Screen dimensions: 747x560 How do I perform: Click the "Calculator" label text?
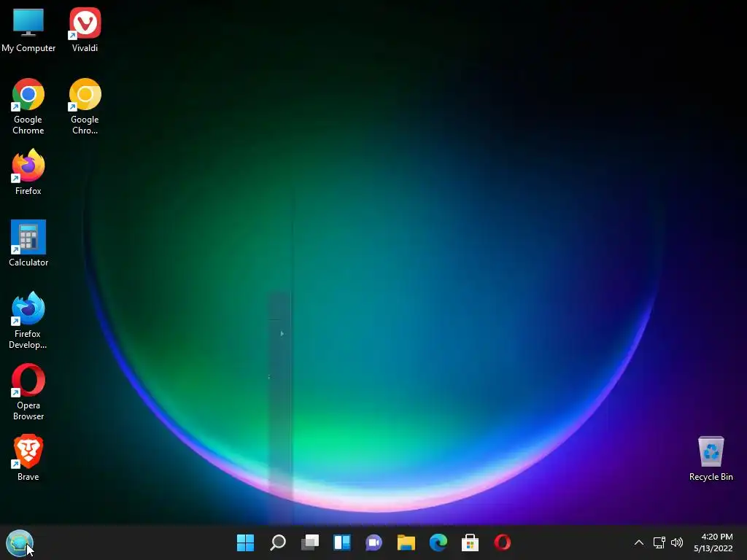(x=28, y=262)
